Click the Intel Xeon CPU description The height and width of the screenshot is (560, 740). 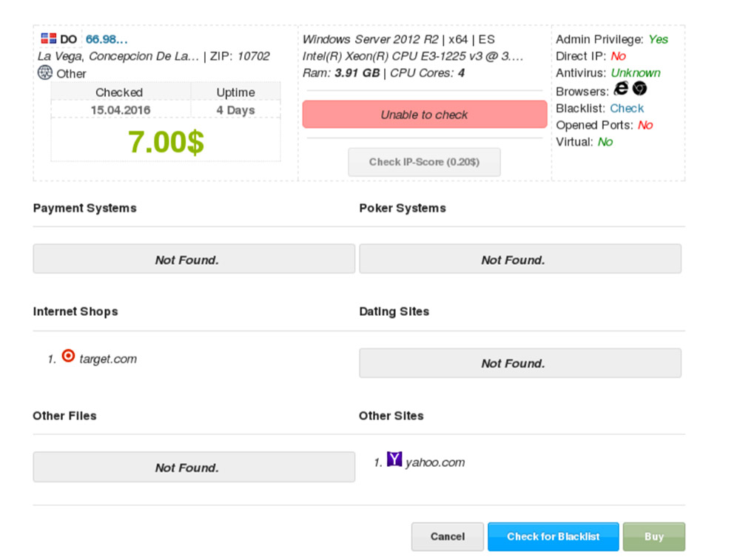[x=413, y=56]
